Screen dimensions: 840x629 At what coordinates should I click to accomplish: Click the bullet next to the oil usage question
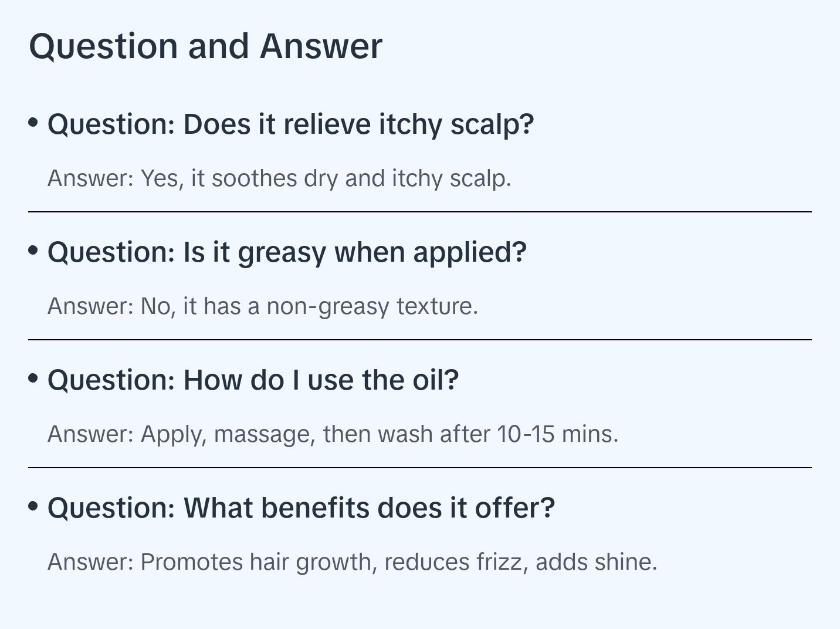tap(33, 378)
